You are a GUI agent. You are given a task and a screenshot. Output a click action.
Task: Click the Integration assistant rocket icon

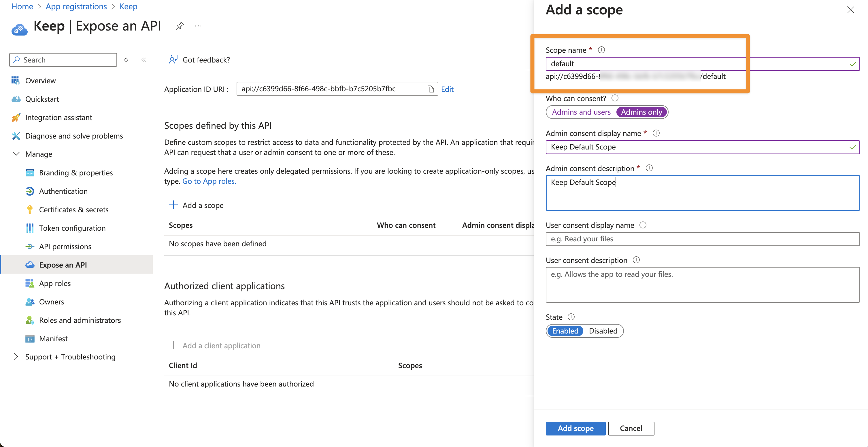(x=16, y=117)
